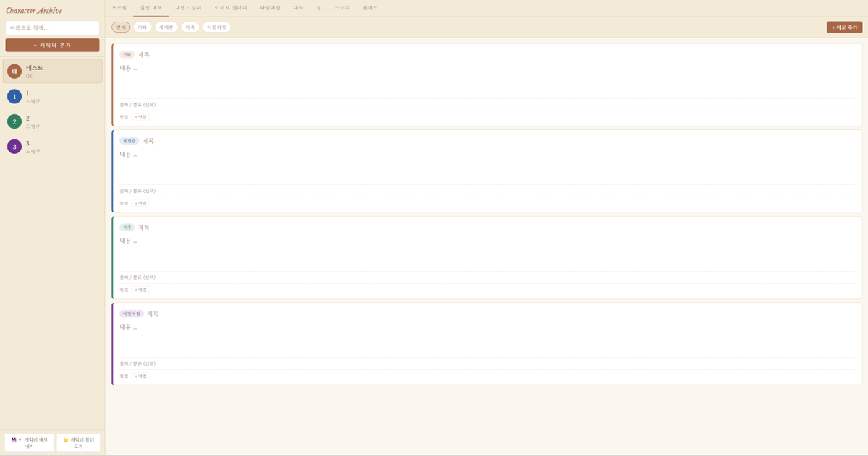868x456 pixels.
Task: Filter memos by the 기타 chip
Action: [142, 27]
